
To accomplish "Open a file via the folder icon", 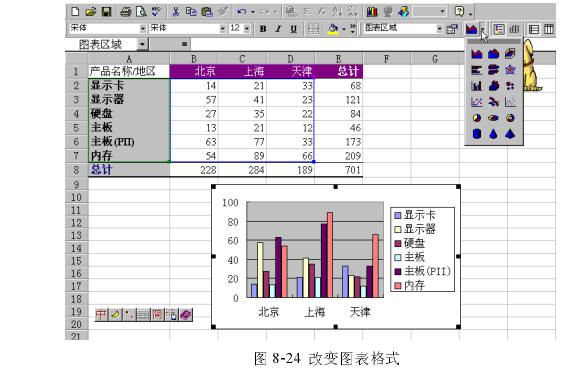I will (91, 12).
